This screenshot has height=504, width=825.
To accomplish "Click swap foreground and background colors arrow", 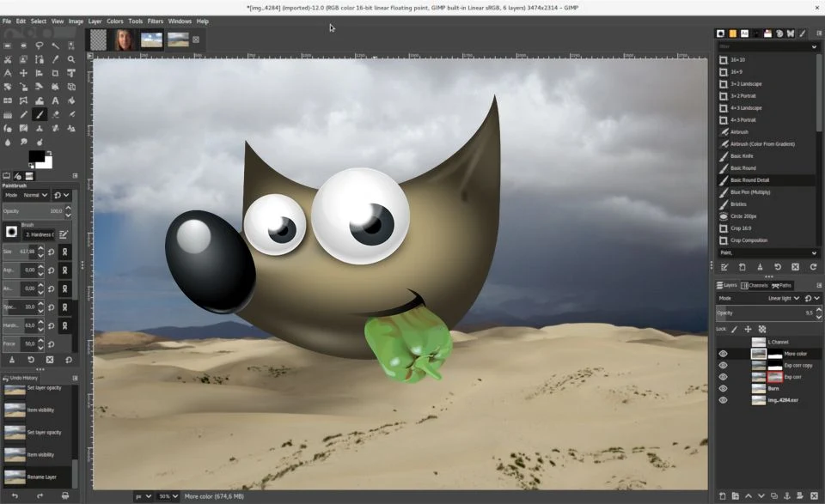I will (x=49, y=153).
